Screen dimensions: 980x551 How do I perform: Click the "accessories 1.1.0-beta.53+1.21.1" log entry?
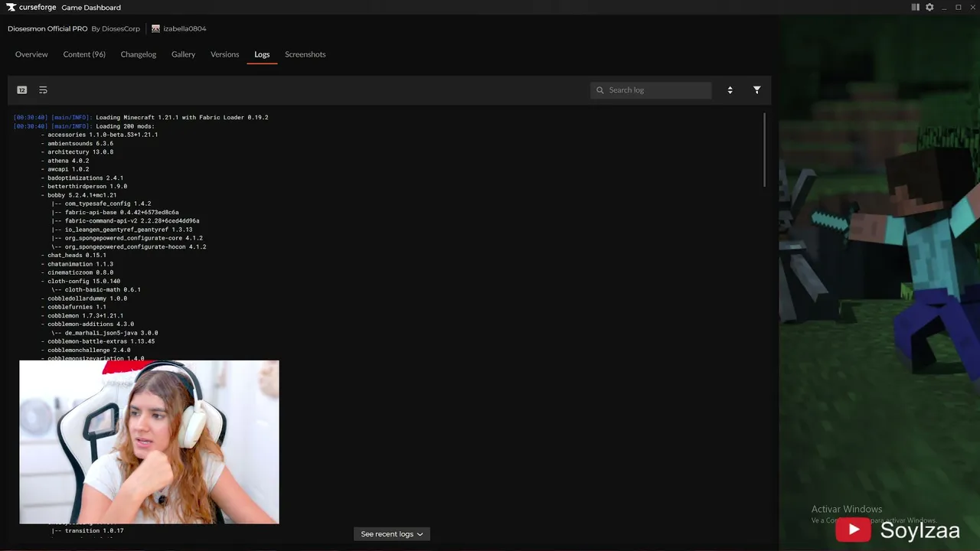(x=103, y=135)
